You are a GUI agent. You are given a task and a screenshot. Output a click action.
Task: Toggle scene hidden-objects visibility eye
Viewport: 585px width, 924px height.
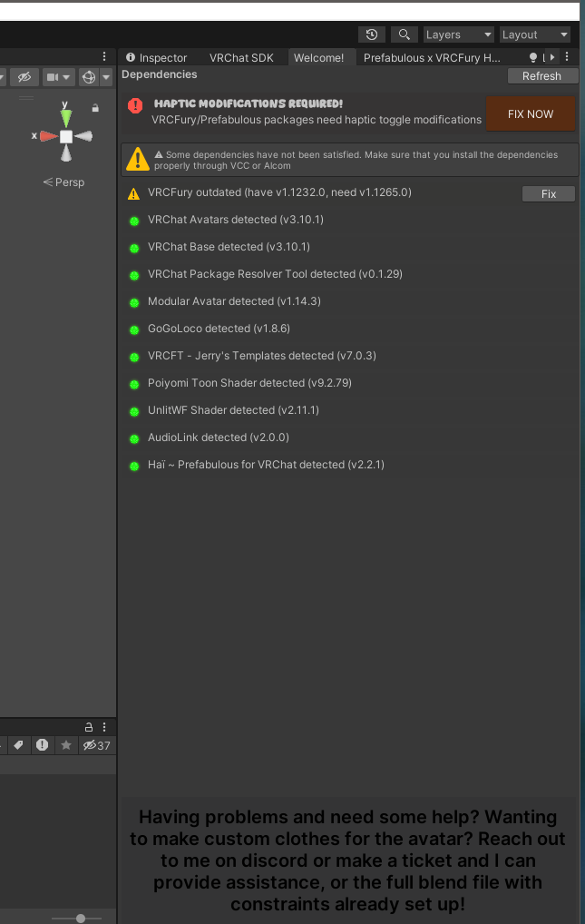click(24, 77)
